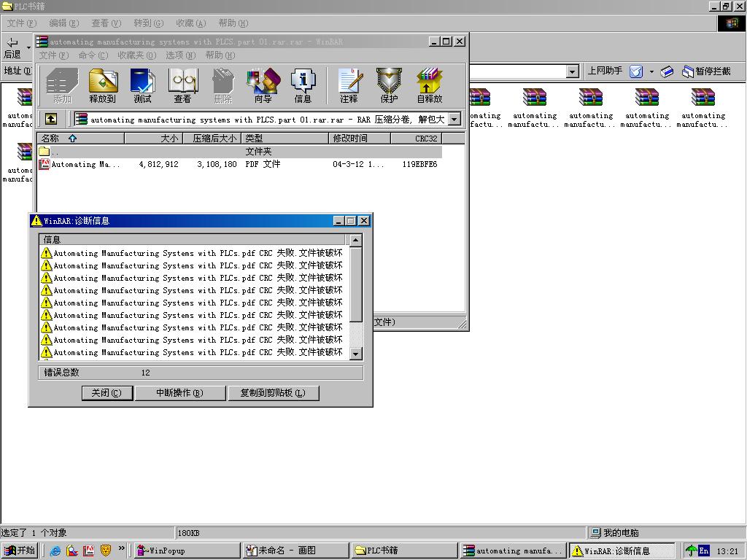
Task: Switch to PLC书籍 taskbar button
Action: (x=405, y=551)
